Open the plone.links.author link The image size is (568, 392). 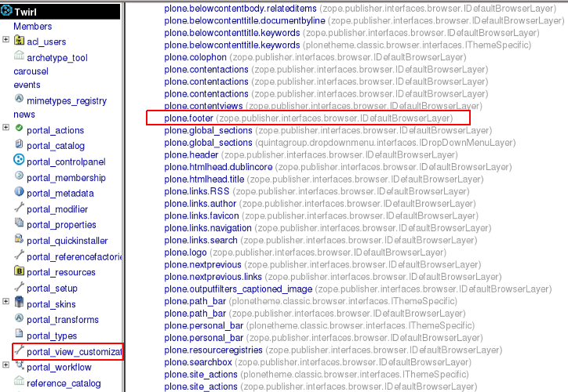coord(200,204)
